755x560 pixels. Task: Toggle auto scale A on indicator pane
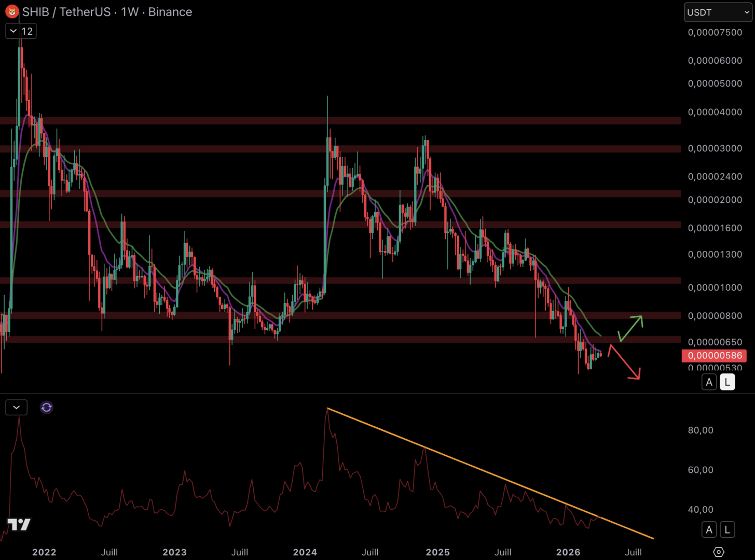tap(709, 529)
